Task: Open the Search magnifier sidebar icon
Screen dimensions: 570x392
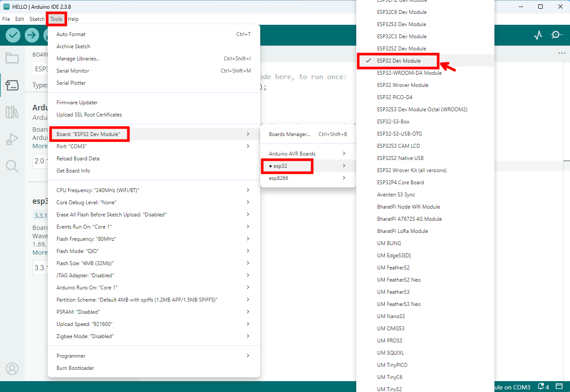Action: (x=12, y=166)
